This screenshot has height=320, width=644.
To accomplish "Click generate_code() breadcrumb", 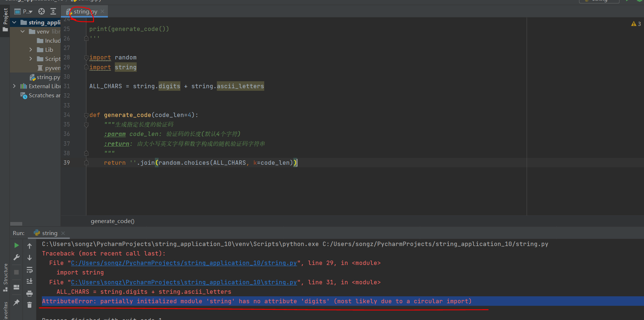I will pyautogui.click(x=113, y=221).
